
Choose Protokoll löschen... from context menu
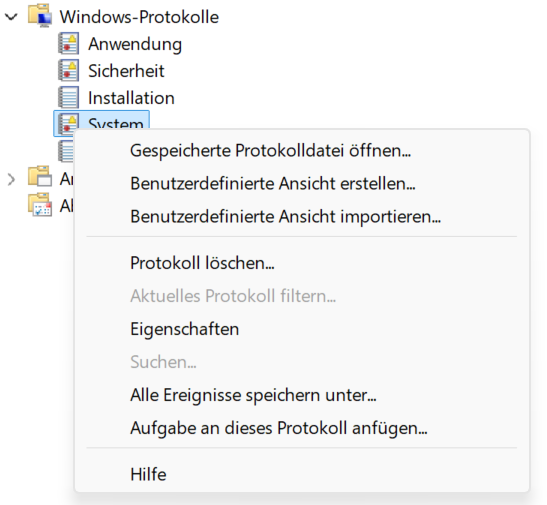click(202, 263)
